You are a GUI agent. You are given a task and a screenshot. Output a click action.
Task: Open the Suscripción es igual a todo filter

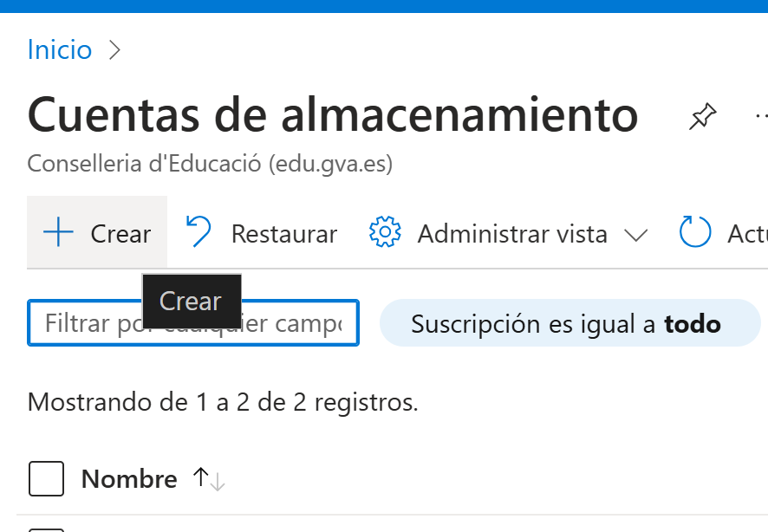[570, 323]
